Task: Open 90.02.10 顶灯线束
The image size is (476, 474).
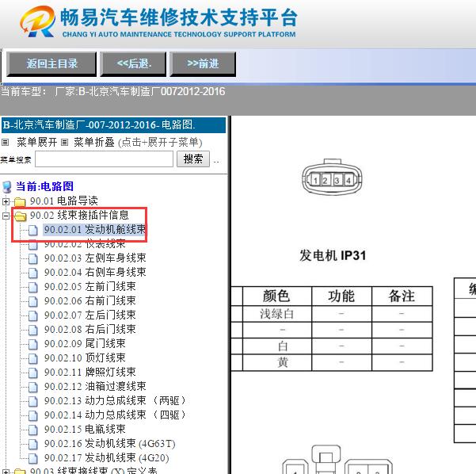Action: click(x=85, y=358)
